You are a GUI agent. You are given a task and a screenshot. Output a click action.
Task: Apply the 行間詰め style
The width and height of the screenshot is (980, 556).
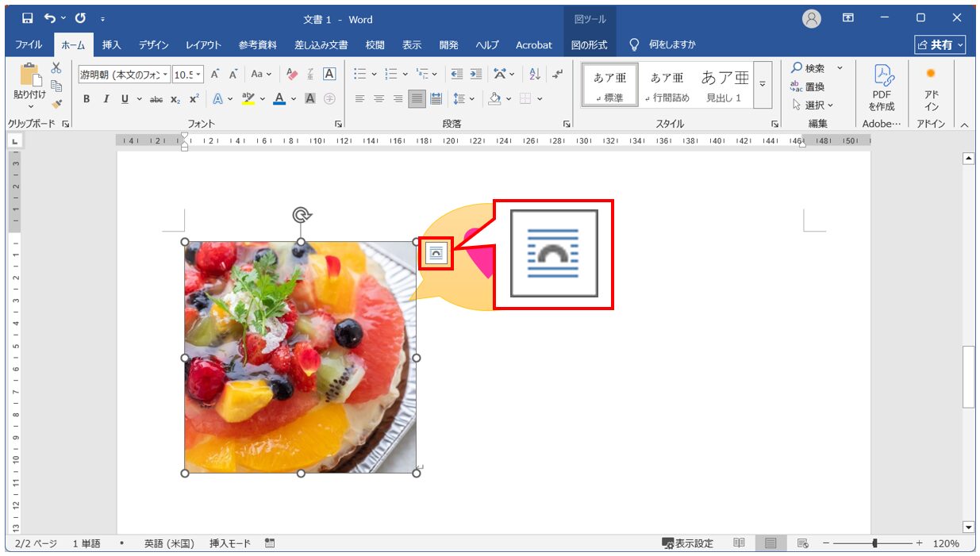[667, 86]
